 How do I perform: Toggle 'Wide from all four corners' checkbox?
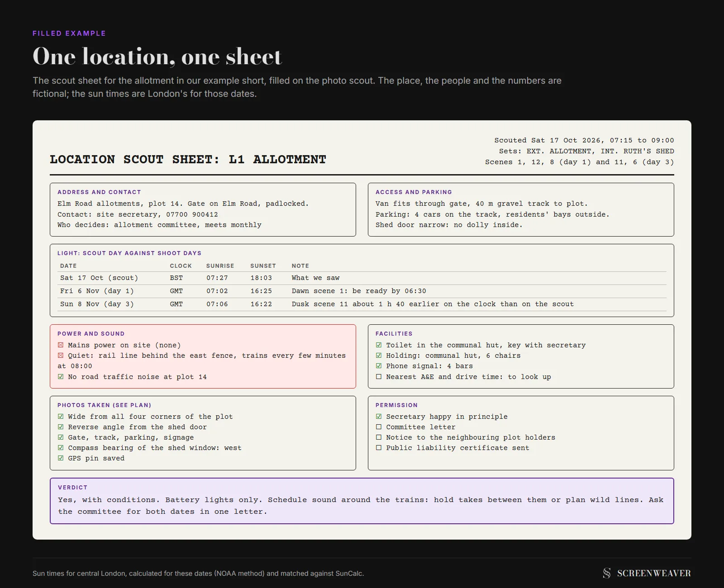pos(61,417)
